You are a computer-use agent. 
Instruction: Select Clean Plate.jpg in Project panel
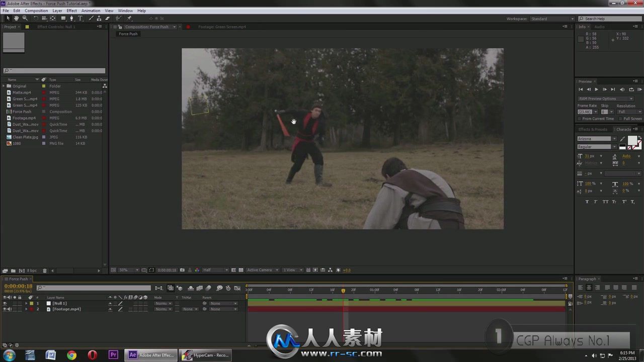[x=25, y=137]
